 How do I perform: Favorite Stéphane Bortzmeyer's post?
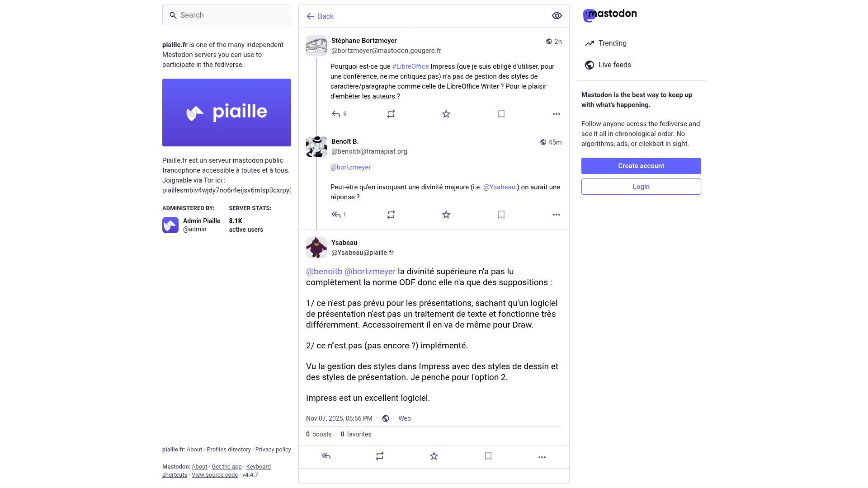446,114
